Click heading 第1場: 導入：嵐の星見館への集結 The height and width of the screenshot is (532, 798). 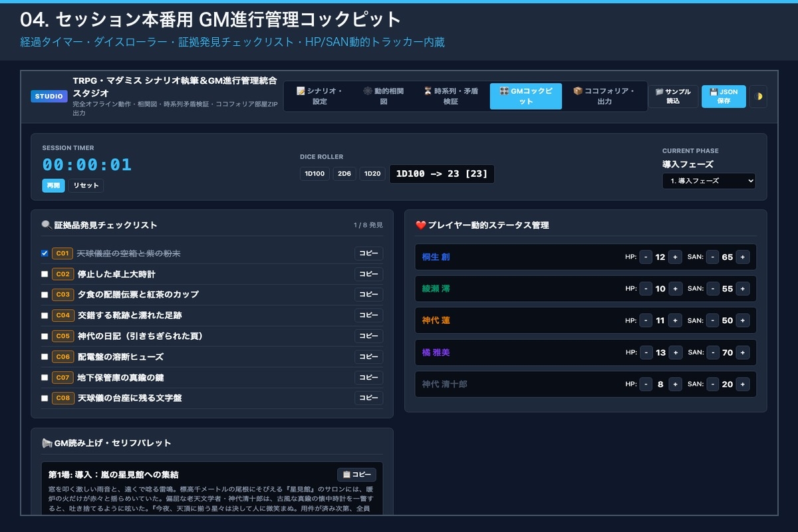113,475
